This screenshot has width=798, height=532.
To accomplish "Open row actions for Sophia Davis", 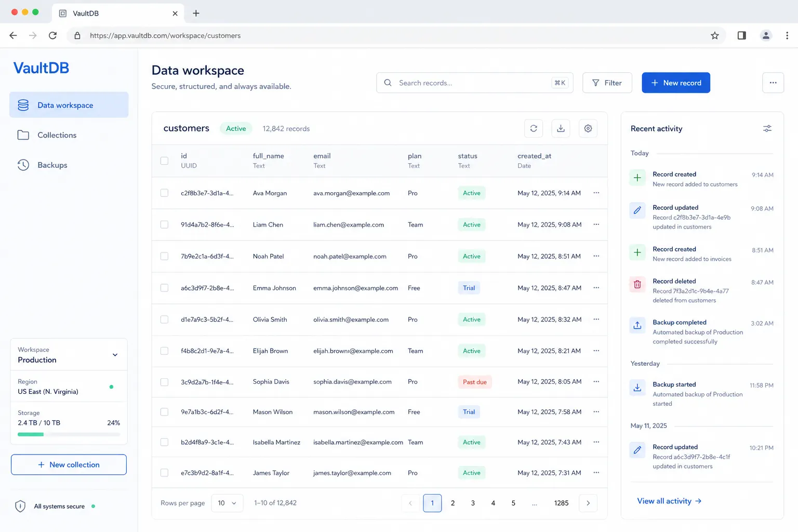I will click(596, 381).
